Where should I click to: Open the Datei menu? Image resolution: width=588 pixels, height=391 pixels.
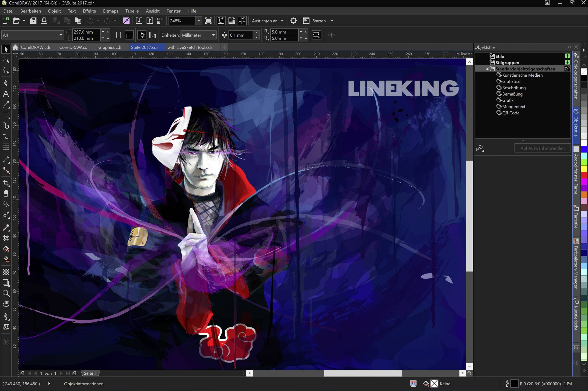(x=8, y=11)
